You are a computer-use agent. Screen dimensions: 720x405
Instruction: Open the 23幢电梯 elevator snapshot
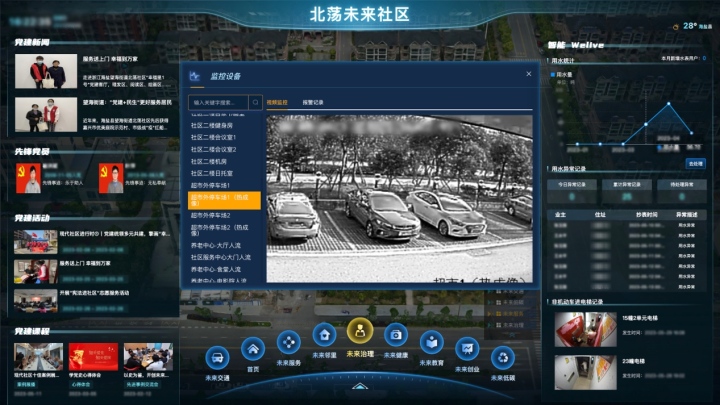coord(585,372)
